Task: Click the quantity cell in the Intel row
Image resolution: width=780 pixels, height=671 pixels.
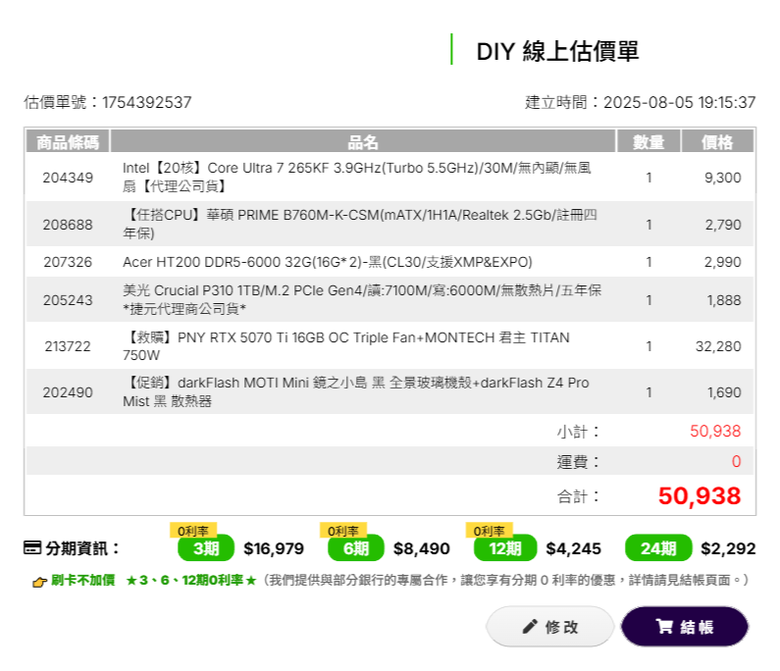Action: tap(649, 178)
